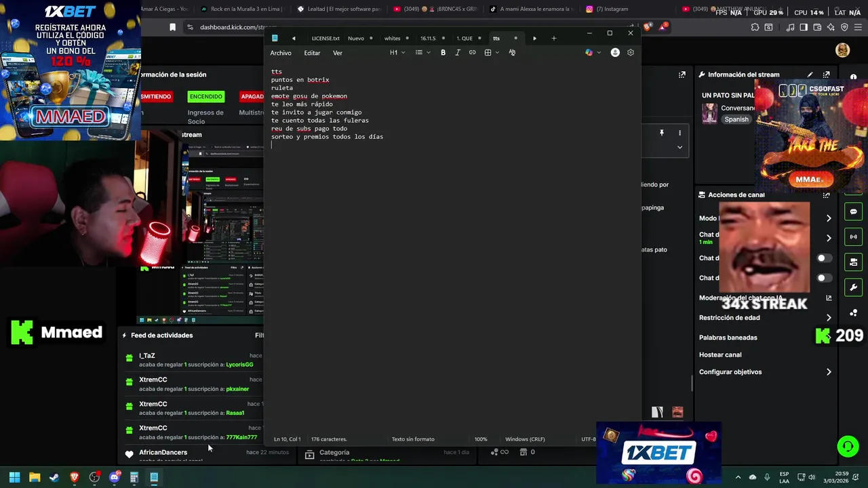Open the H1 heading dropdown
The width and height of the screenshot is (868, 488).
[x=397, y=53]
